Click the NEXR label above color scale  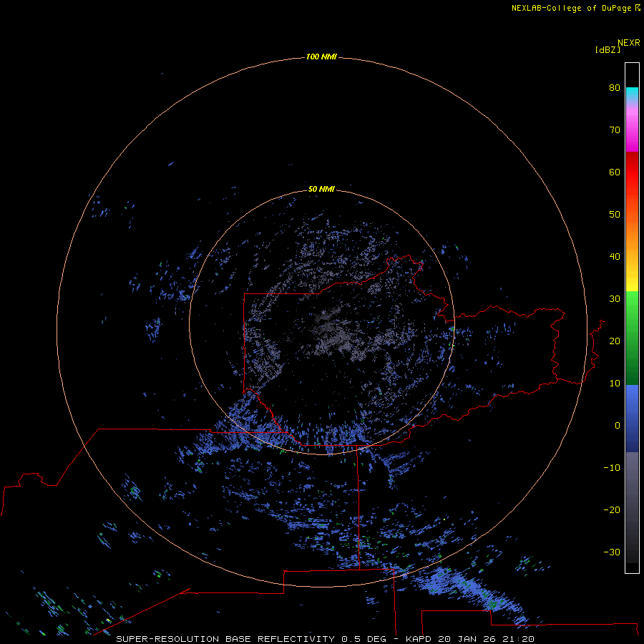pyautogui.click(x=628, y=43)
